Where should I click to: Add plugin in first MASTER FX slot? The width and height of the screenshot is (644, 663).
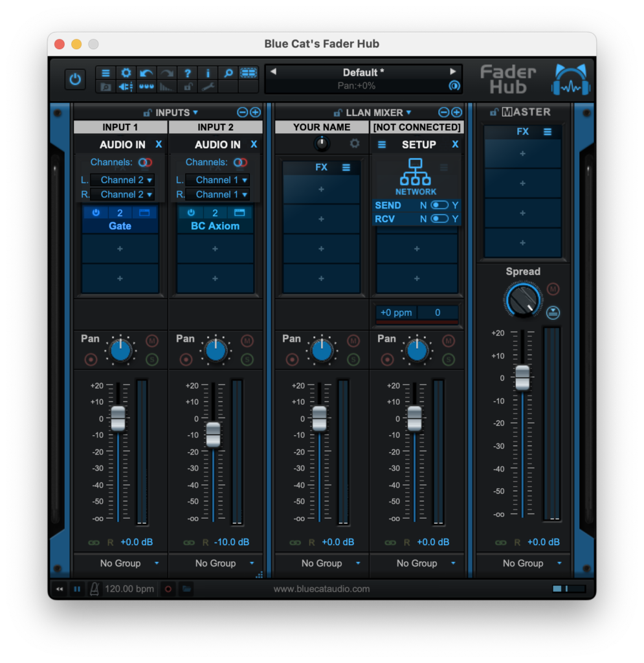coord(523,153)
